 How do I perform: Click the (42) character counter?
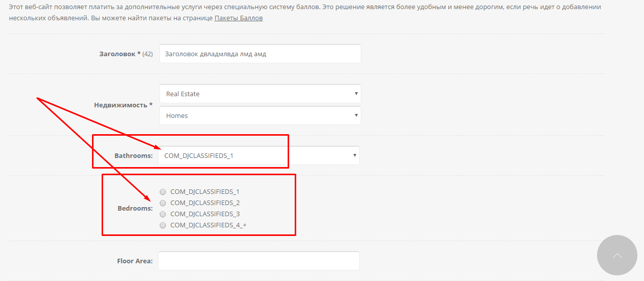click(148, 54)
